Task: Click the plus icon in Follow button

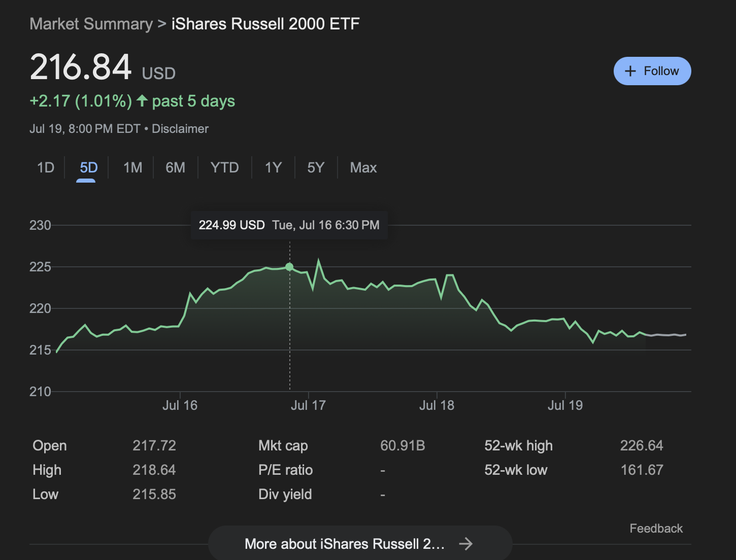Action: [630, 71]
